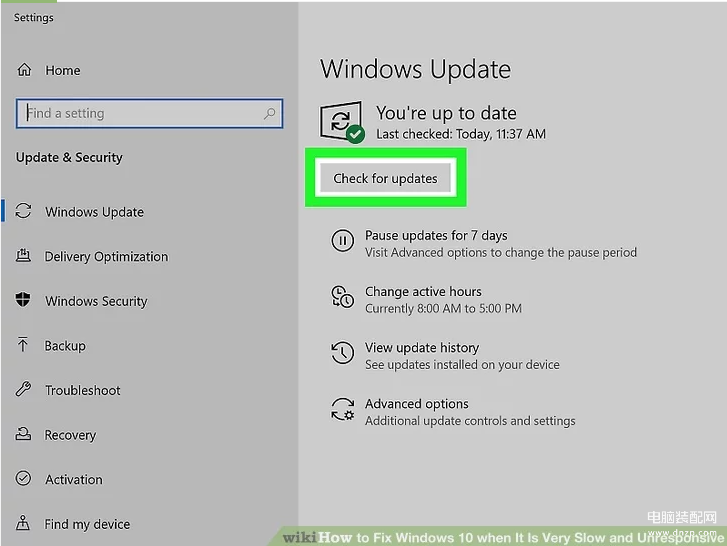The image size is (727, 546).
Task: Open the Backup section
Action: click(x=65, y=346)
